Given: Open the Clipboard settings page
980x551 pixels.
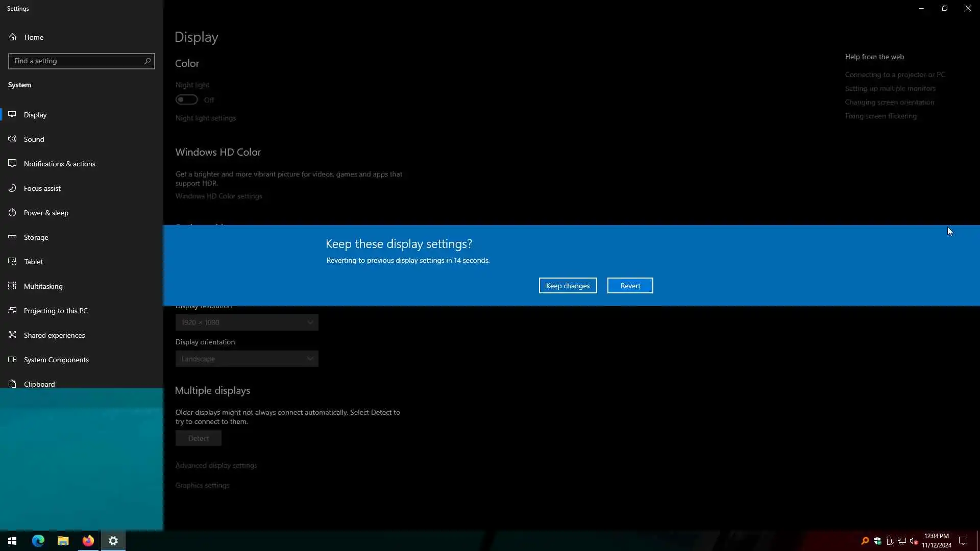Looking at the screenshot, I should coord(39,384).
